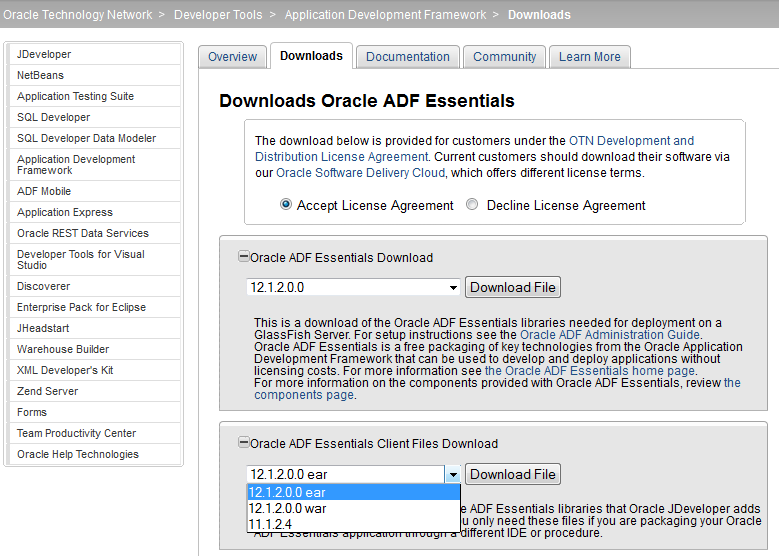Screen dimensions: 779x556
Task: Open the Community tab
Action: (505, 57)
